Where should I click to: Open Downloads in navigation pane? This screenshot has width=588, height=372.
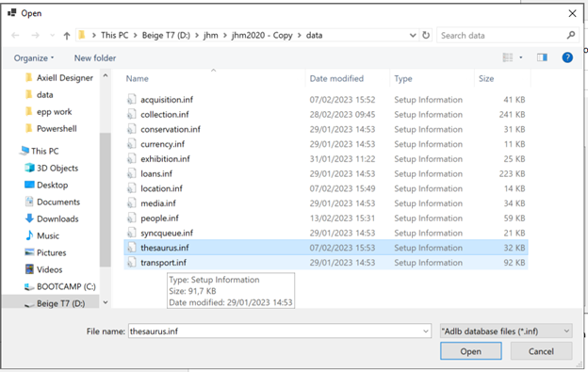pos(52,218)
